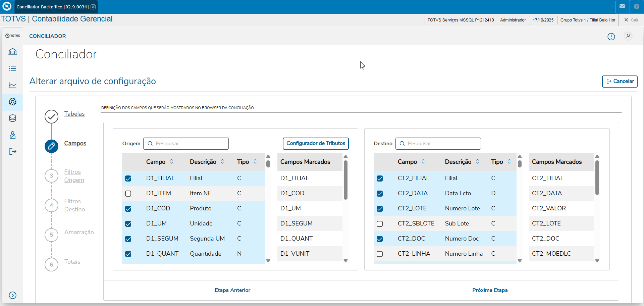The height and width of the screenshot is (306, 644).
Task: Open the database icon in sidebar
Action: (x=12, y=118)
